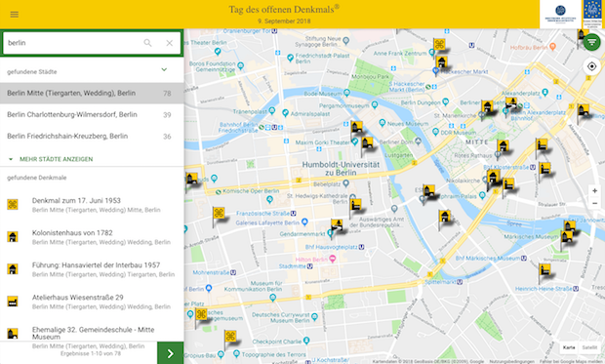Open the hamburger menu
This screenshot has width=605, height=364.
coord(15,15)
